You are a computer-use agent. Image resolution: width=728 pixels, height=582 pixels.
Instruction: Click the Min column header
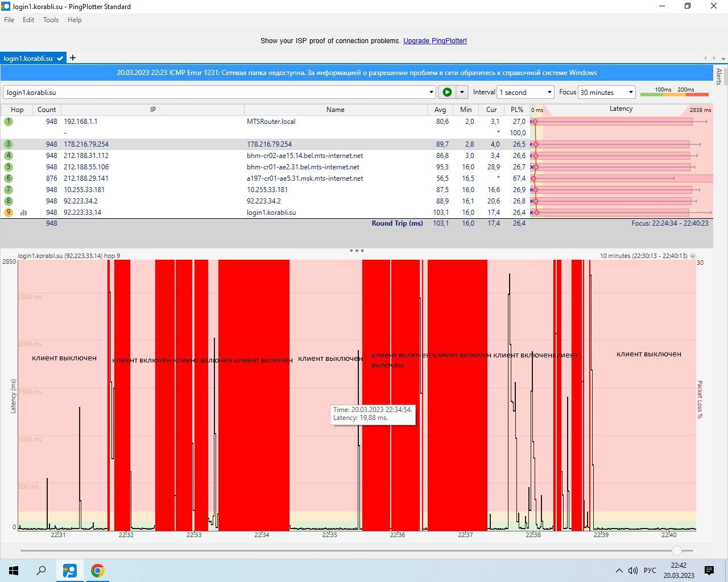click(466, 110)
